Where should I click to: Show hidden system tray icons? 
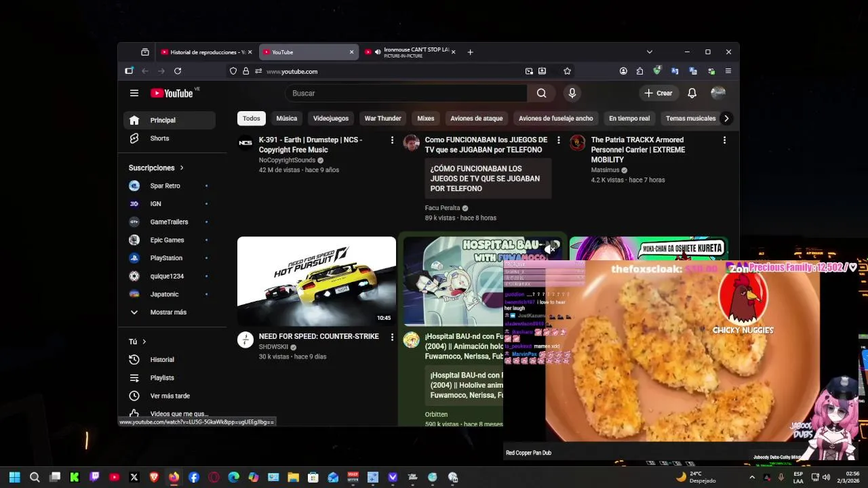[x=751, y=477]
